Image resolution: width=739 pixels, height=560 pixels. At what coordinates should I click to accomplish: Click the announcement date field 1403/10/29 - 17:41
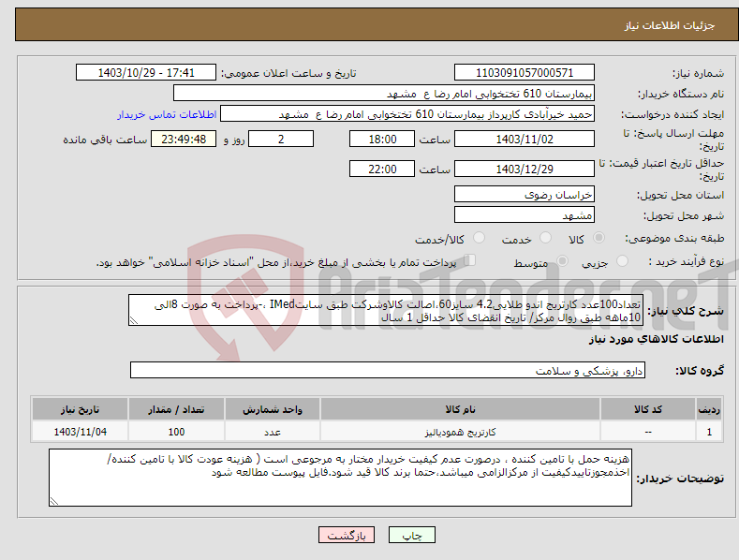[x=146, y=73]
